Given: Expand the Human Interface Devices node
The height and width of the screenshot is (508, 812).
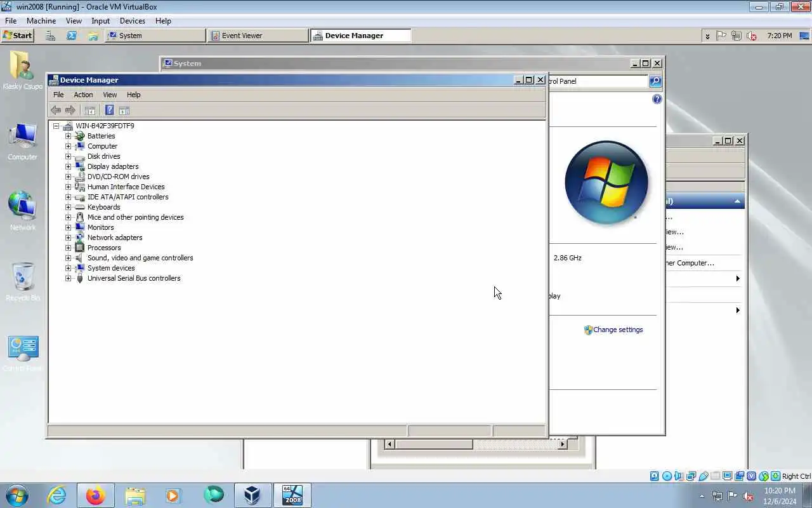Looking at the screenshot, I should tap(68, 187).
